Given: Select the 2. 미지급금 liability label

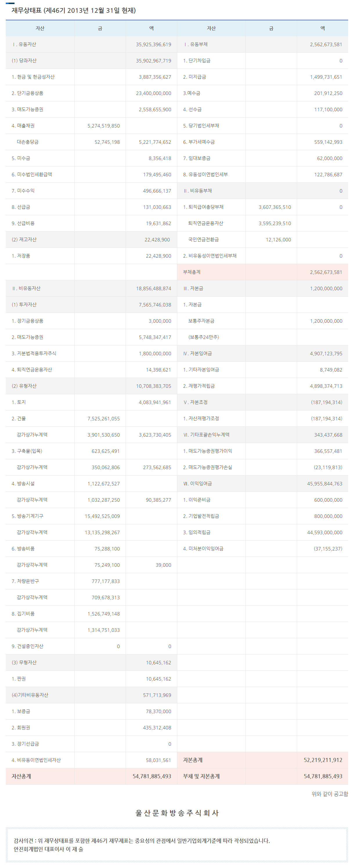Looking at the screenshot, I should [x=194, y=77].
